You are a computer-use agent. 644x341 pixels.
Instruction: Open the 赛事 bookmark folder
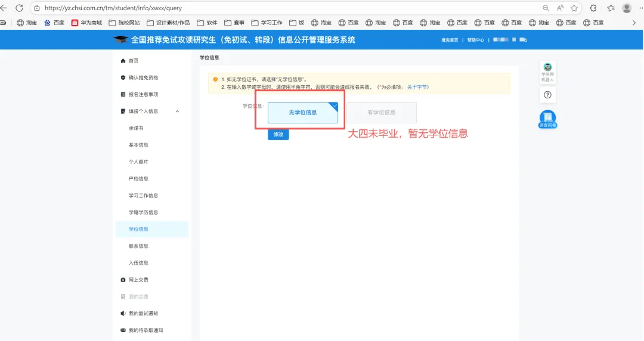(x=234, y=23)
